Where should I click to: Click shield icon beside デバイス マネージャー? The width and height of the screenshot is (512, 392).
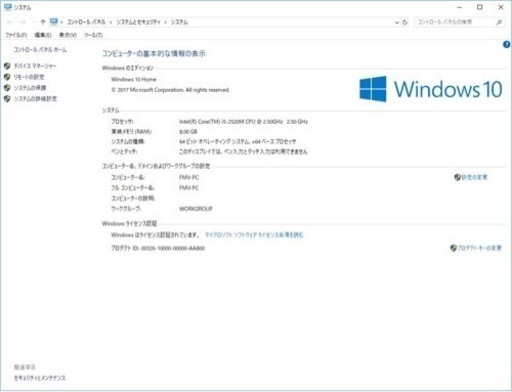7,66
